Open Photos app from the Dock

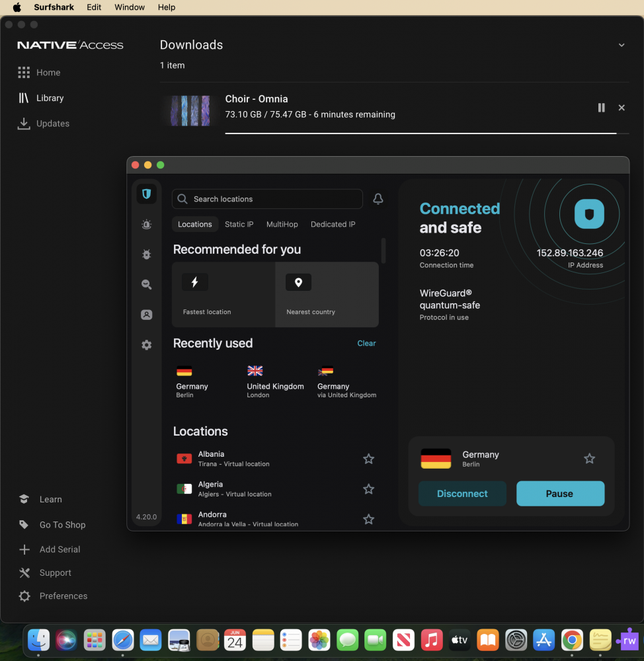coord(319,640)
